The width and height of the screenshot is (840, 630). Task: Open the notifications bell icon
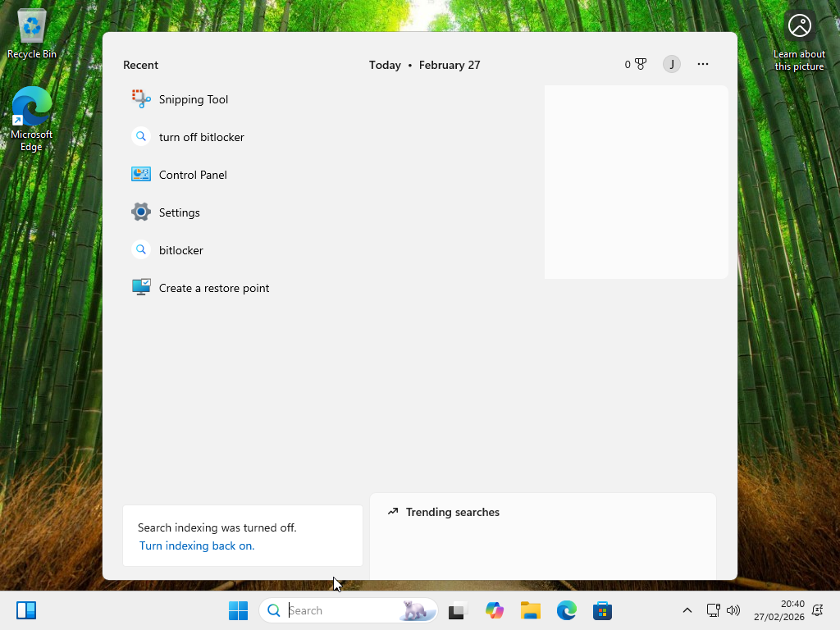click(818, 610)
